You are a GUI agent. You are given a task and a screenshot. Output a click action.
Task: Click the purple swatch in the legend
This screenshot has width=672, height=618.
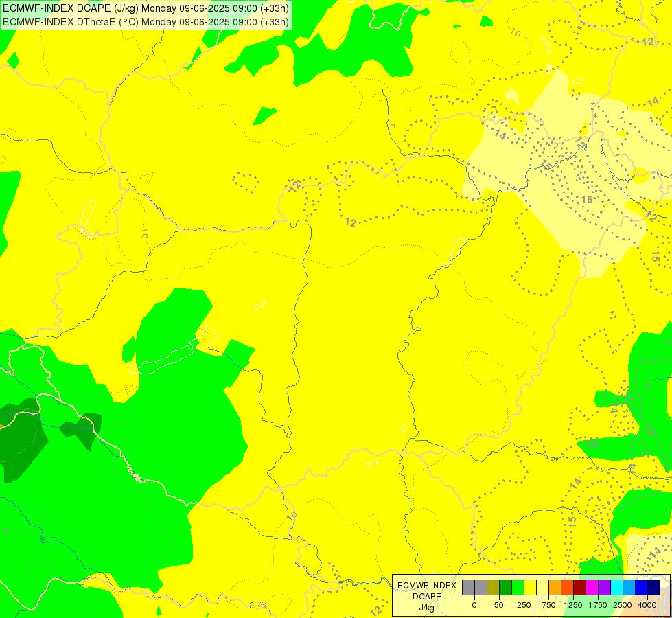coord(604,587)
